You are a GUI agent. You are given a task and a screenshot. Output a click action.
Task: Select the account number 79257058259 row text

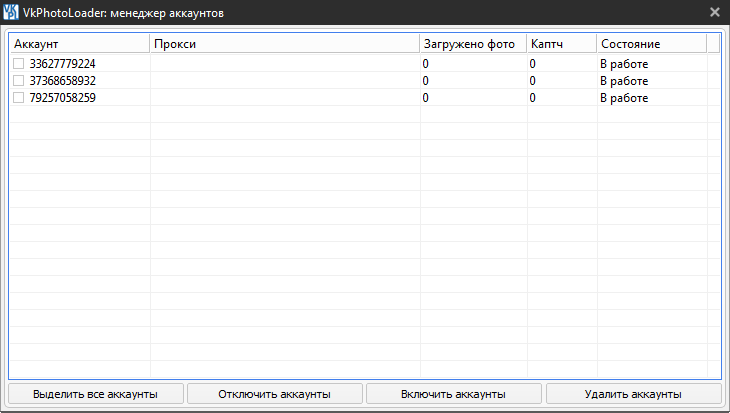point(63,98)
